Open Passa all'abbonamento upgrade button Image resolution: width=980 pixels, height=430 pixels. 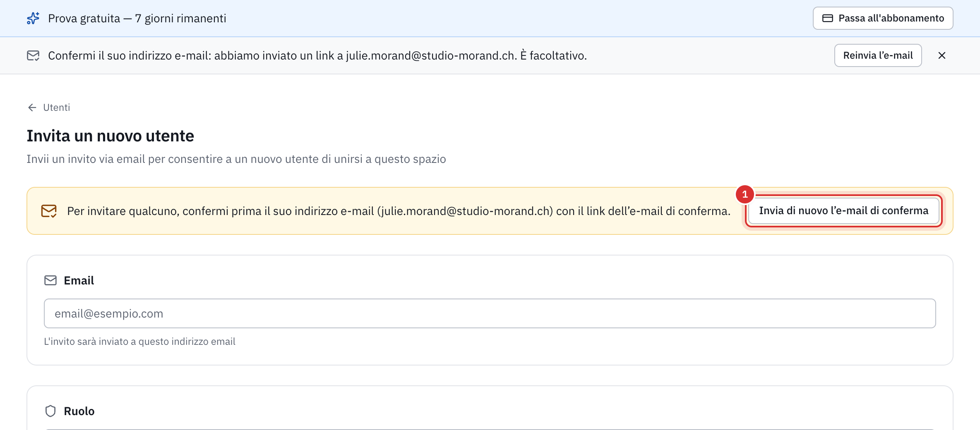[x=883, y=18]
